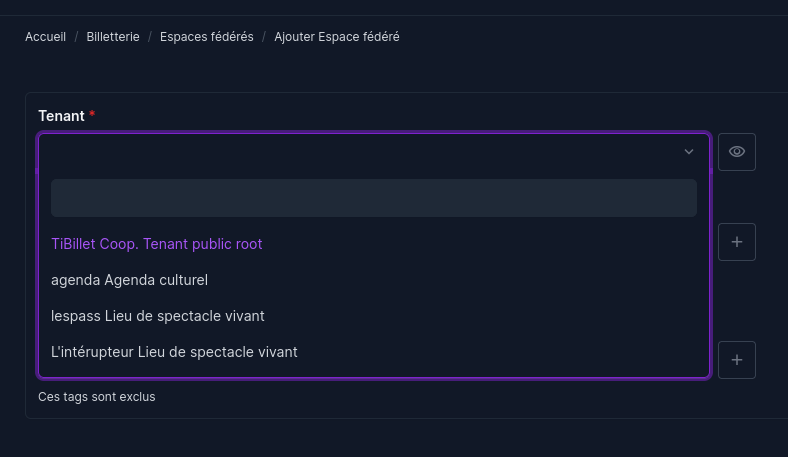Click the slash separator after Espaces fédérés
This screenshot has height=457, width=788.
(264, 37)
